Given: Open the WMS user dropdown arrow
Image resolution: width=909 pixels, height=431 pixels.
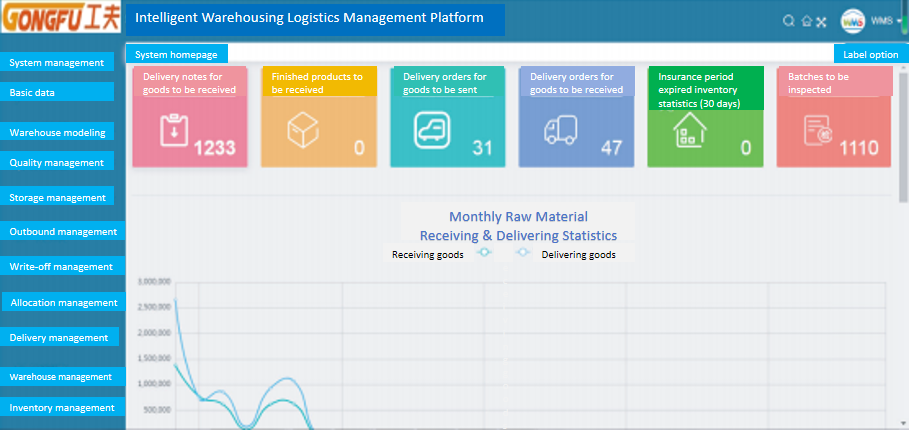Looking at the screenshot, I should click(x=899, y=21).
